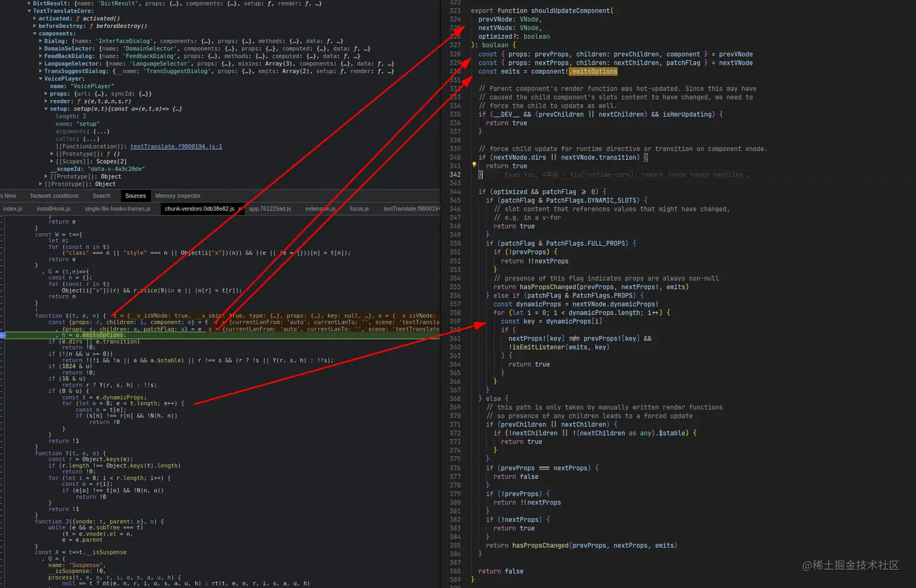916x588 pixels.
Task: Click the name: "VoicePlayer" property row
Action: tap(82, 86)
